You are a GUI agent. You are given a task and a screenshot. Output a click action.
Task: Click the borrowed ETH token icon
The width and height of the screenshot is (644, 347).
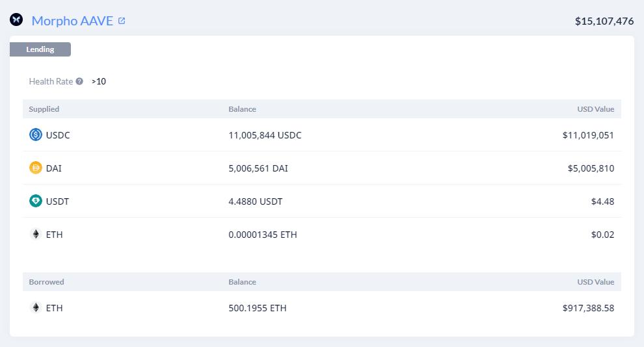[36, 308]
